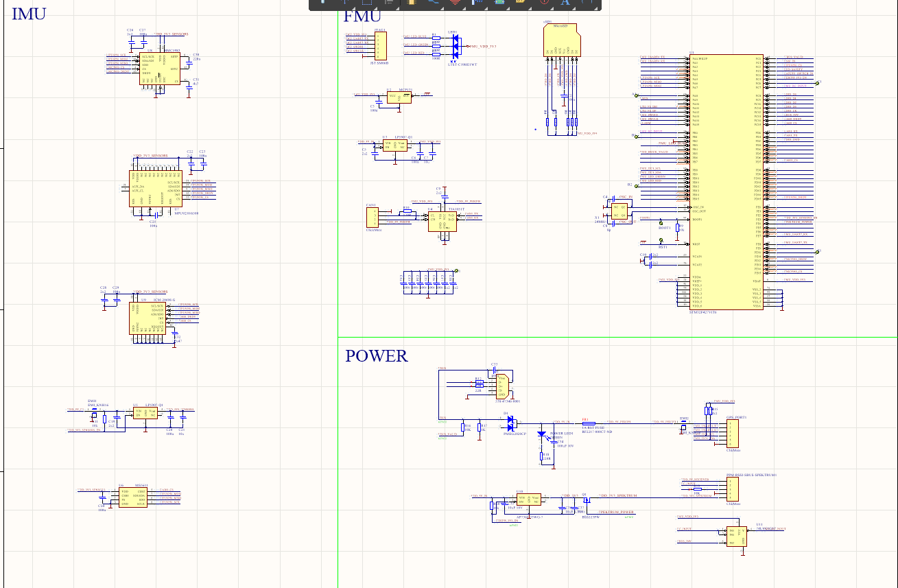Click the IMU section title

29,14
